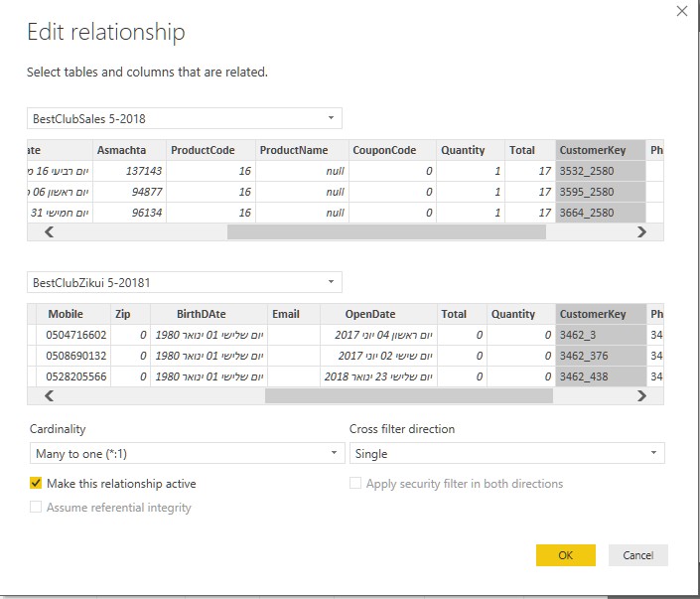The image size is (700, 599).
Task: Confirm with the OK button
Action: pos(566,555)
